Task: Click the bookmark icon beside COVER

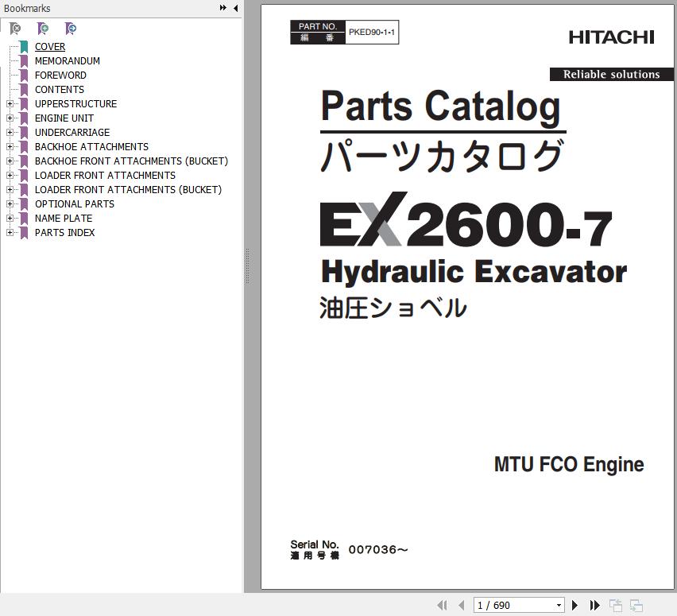Action: (24, 47)
